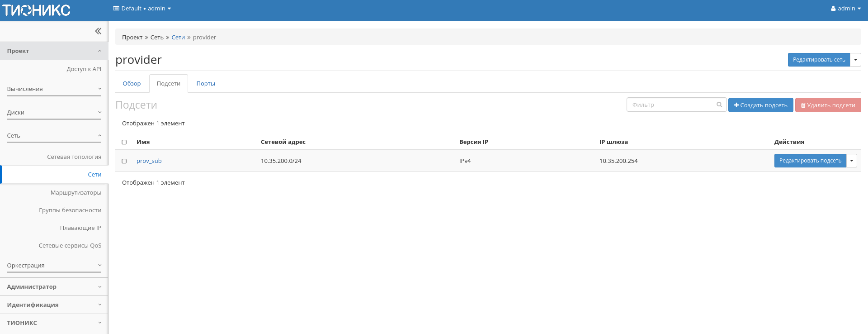Click the TIONIX logo
The image size is (868, 334).
(x=36, y=10)
